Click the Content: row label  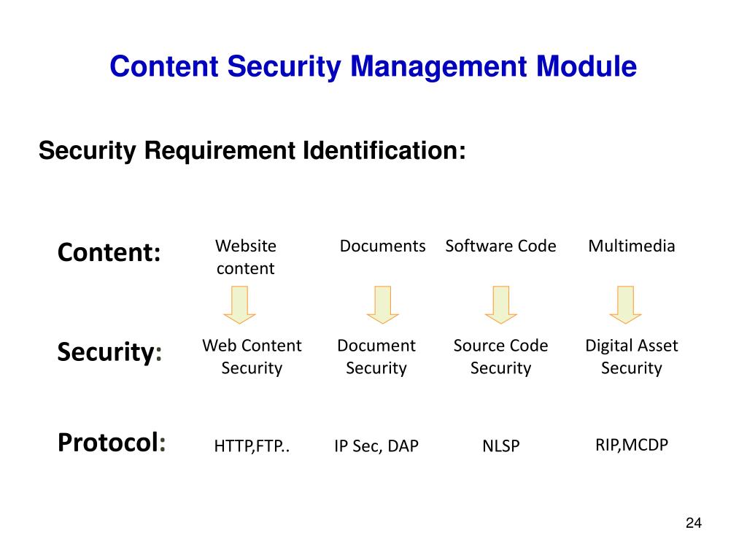109,252
